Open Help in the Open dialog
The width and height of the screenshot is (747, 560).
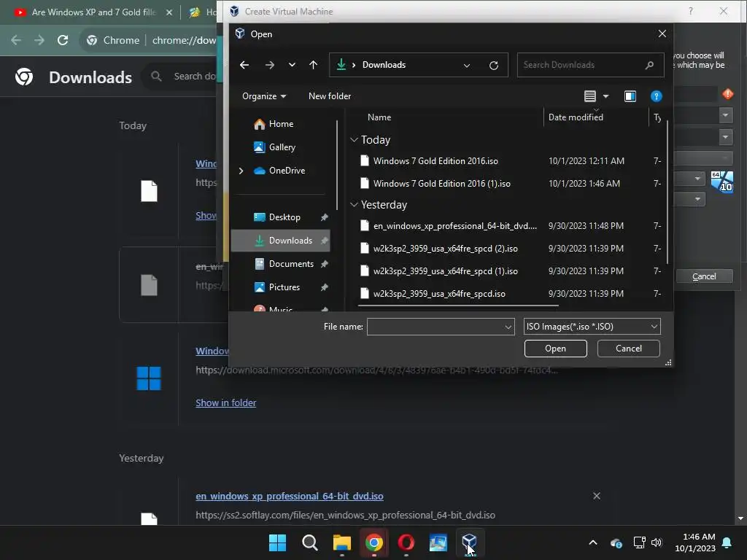[656, 96]
